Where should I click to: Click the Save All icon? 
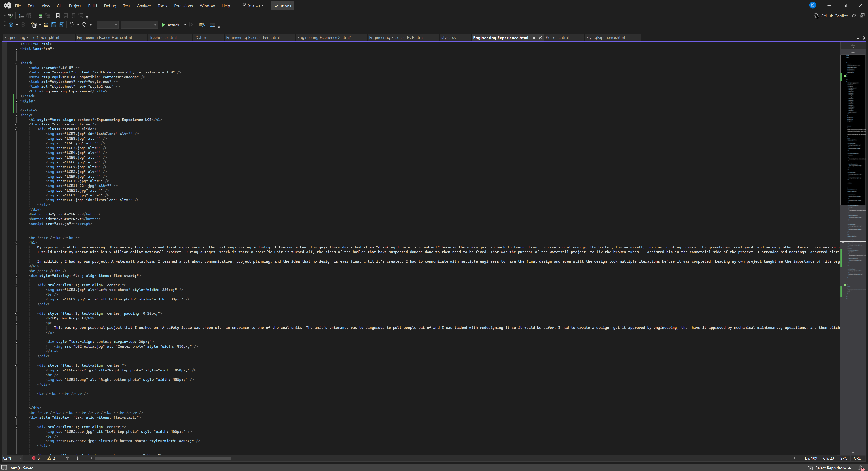(x=61, y=25)
